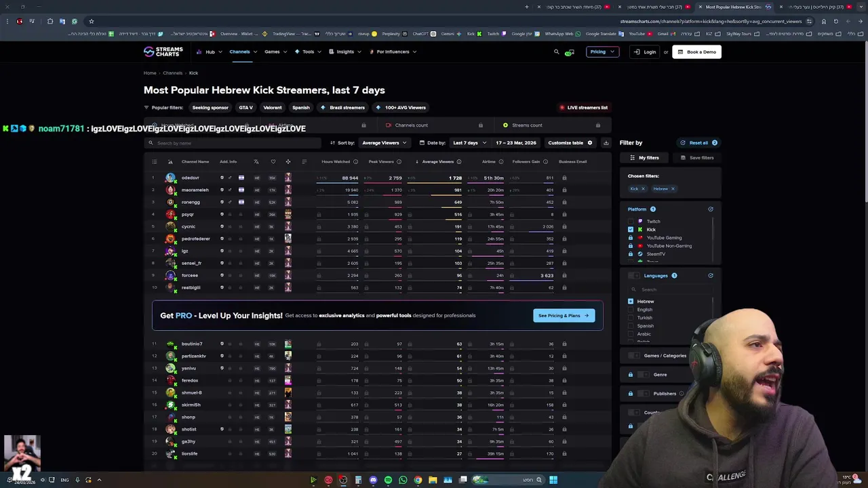Expand the Hub menu
The height and width of the screenshot is (488, 868).
[208, 52]
